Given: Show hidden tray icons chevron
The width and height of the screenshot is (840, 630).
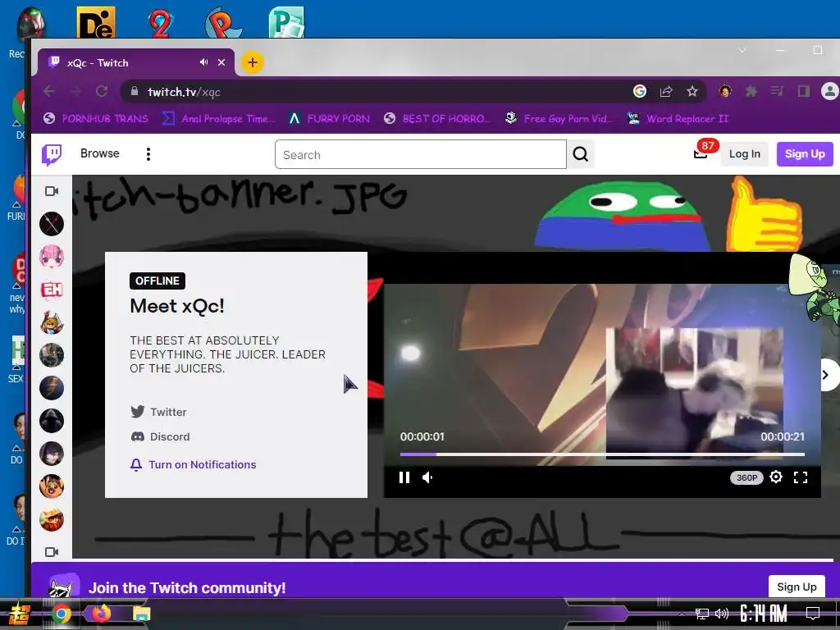Looking at the screenshot, I should [682, 614].
